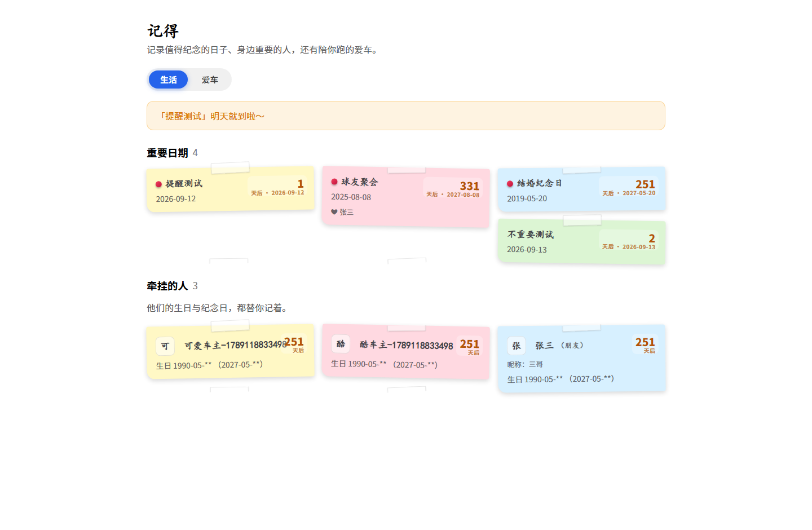Click date 2026-09-13 under 不重要测试
This screenshot has width=812, height=530.
coord(527,249)
